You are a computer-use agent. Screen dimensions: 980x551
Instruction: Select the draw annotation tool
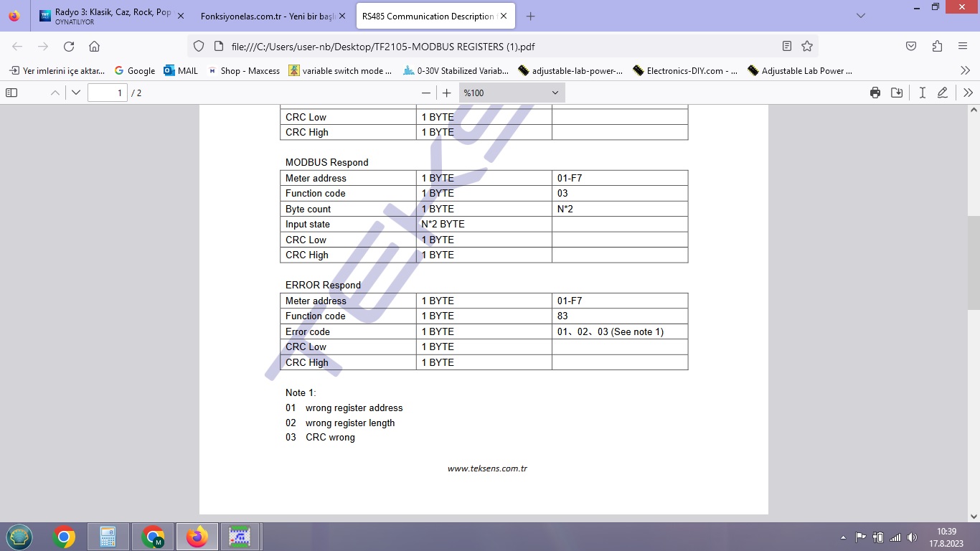click(x=943, y=93)
